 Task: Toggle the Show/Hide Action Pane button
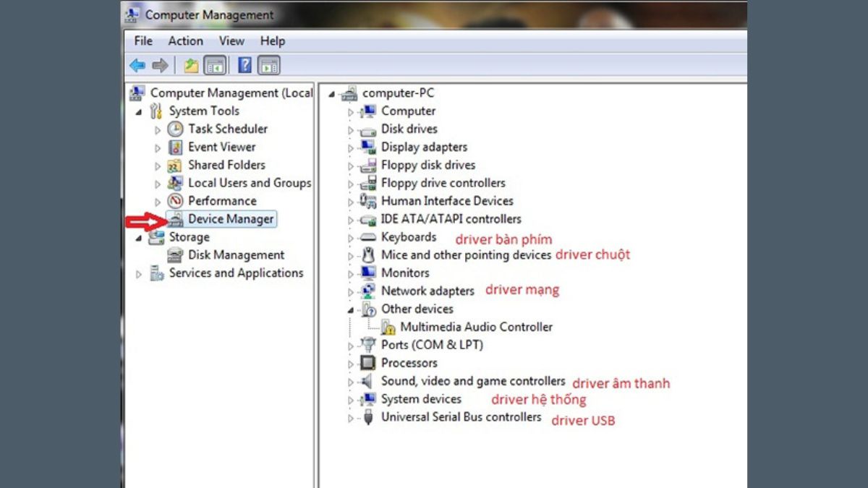[x=268, y=65]
